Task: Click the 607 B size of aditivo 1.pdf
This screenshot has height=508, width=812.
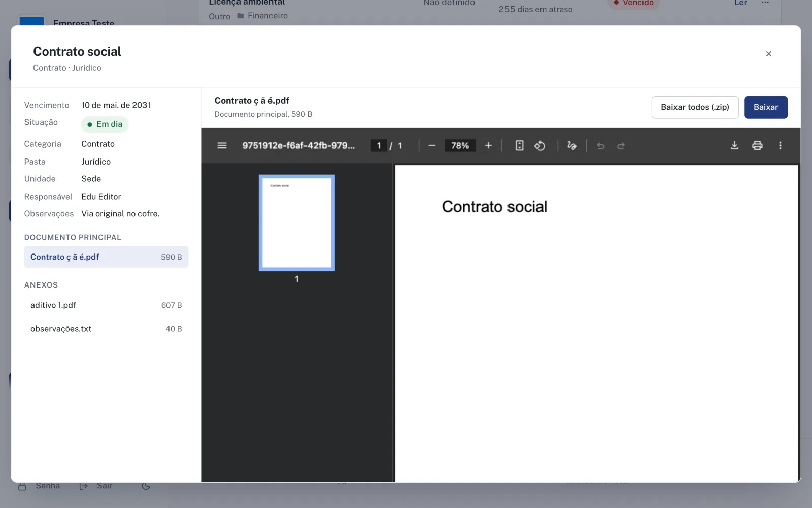Action: coord(172,305)
